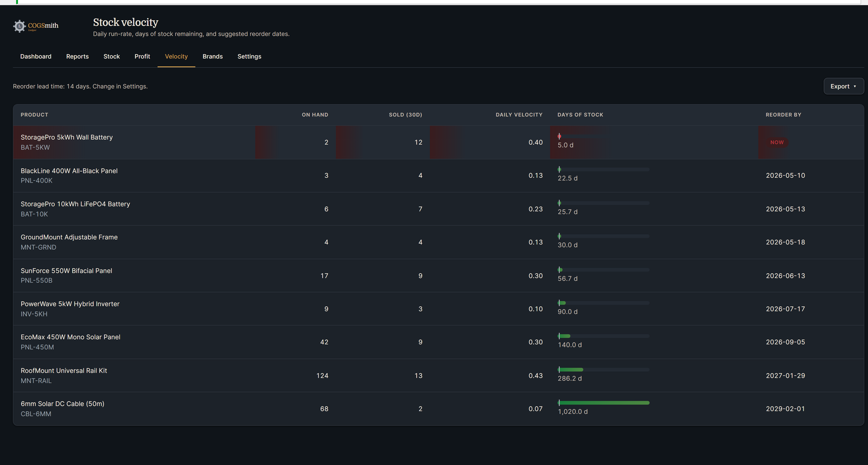The height and width of the screenshot is (465, 868).
Task: Select the SunForce 550W Bifacial Panel row
Action: 438,275
